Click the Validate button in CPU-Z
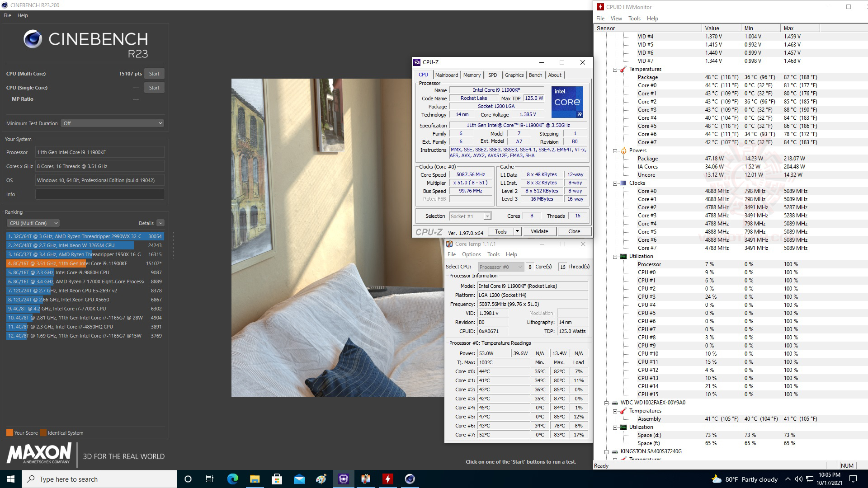868x488 pixels. click(x=539, y=231)
